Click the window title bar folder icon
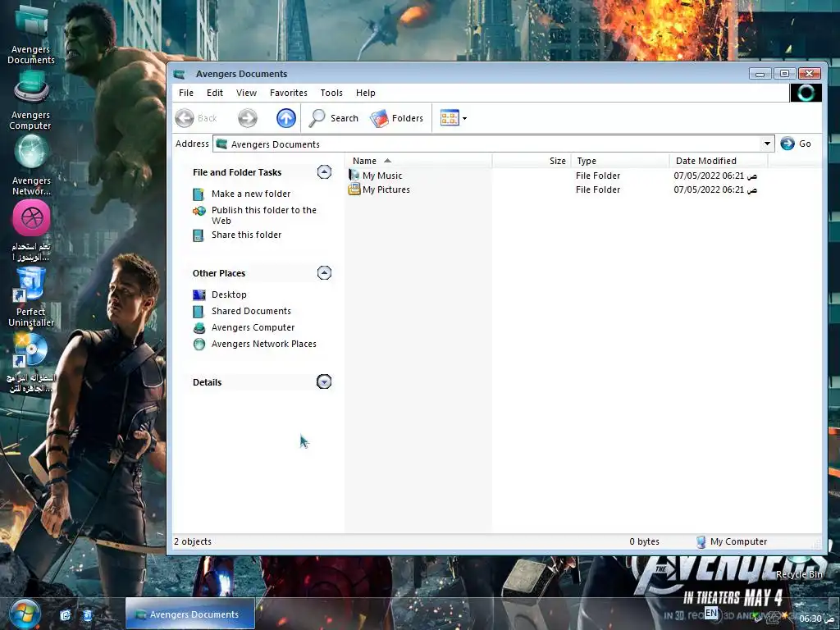 click(x=180, y=74)
